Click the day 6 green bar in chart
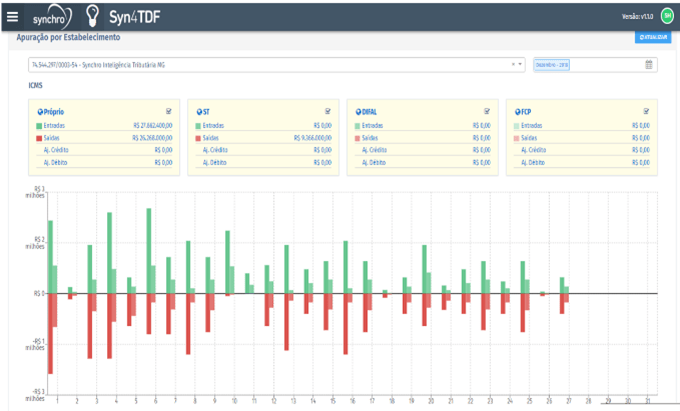The height and width of the screenshot is (411, 680). pyautogui.click(x=149, y=251)
